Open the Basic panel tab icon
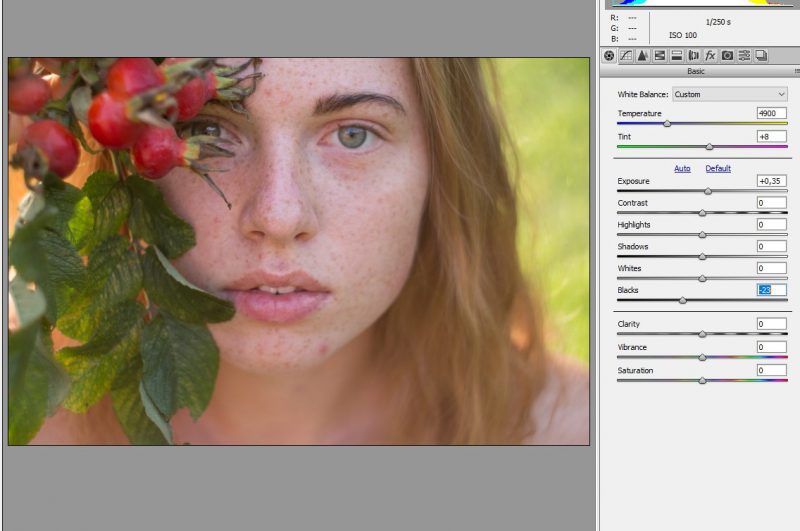800x531 pixels. (x=609, y=56)
